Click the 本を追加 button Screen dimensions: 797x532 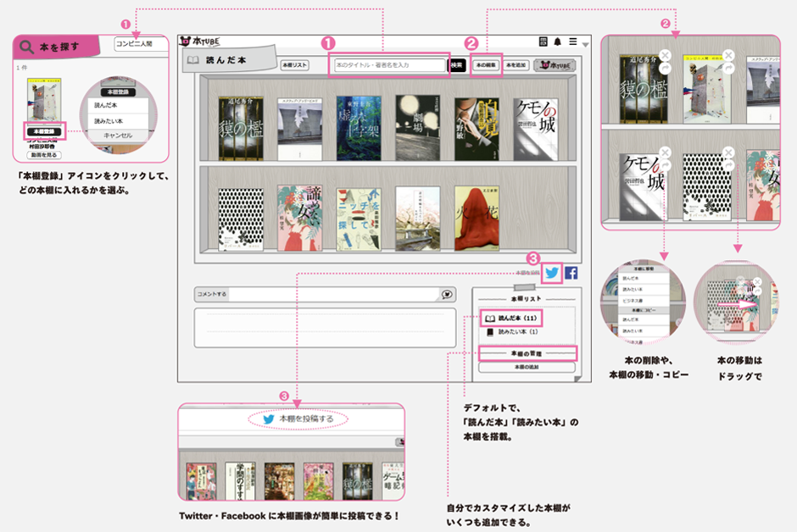click(x=516, y=65)
